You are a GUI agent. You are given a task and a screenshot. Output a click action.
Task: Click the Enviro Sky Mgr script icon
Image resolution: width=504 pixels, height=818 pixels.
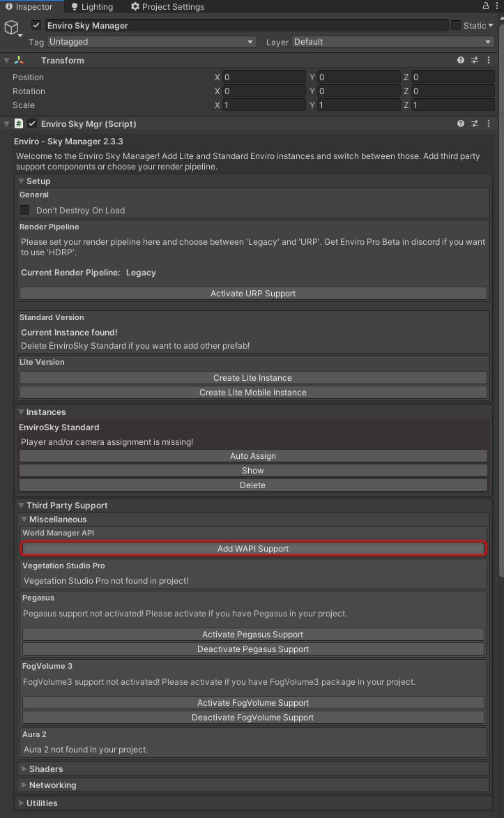tap(19, 124)
